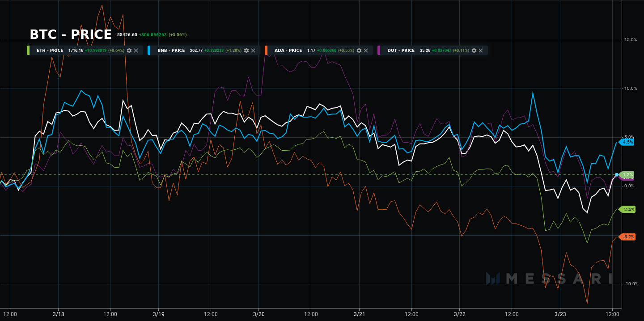Remove the DOT - PRICE series

point(481,51)
